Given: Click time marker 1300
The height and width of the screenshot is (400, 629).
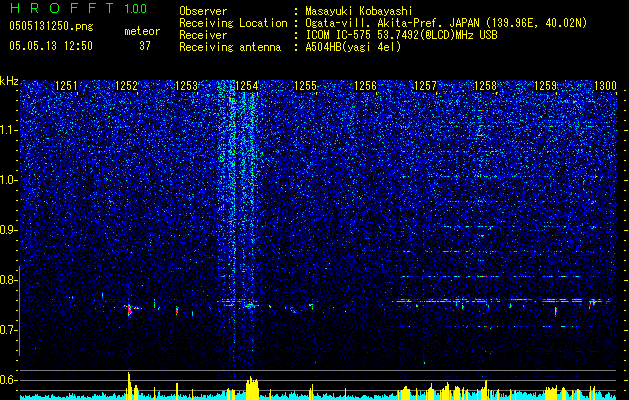Looking at the screenshot, I should 605,86.
